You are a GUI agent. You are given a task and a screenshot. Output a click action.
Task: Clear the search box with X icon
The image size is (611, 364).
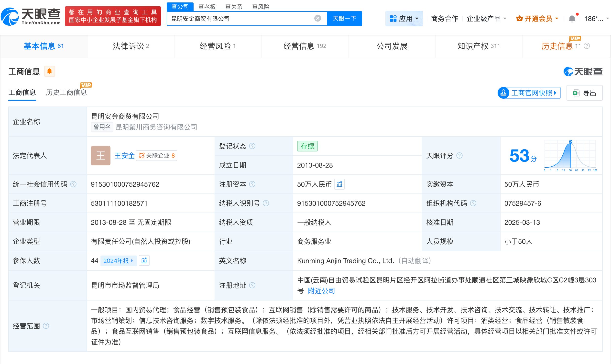click(318, 18)
